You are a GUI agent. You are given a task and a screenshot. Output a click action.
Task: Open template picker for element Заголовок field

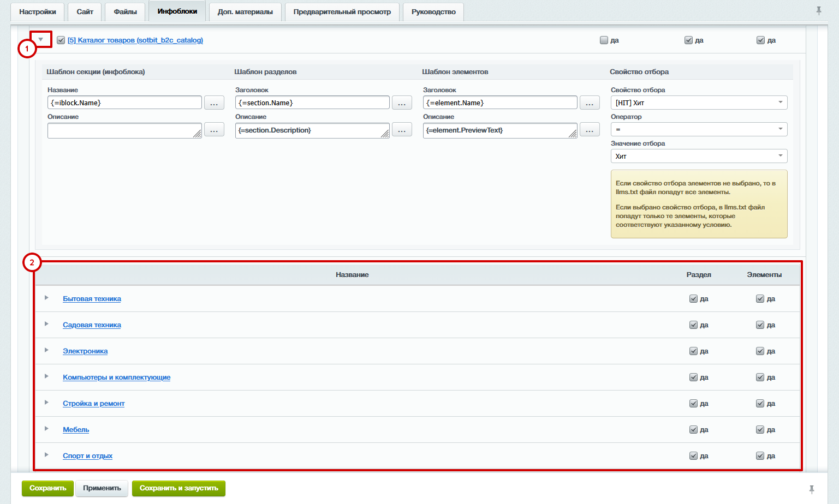point(590,103)
